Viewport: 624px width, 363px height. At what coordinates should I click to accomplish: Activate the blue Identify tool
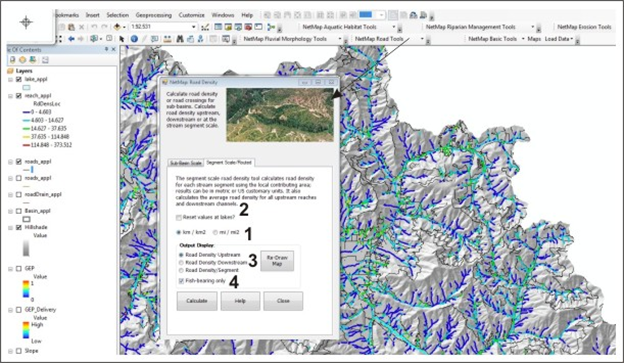tap(135, 39)
